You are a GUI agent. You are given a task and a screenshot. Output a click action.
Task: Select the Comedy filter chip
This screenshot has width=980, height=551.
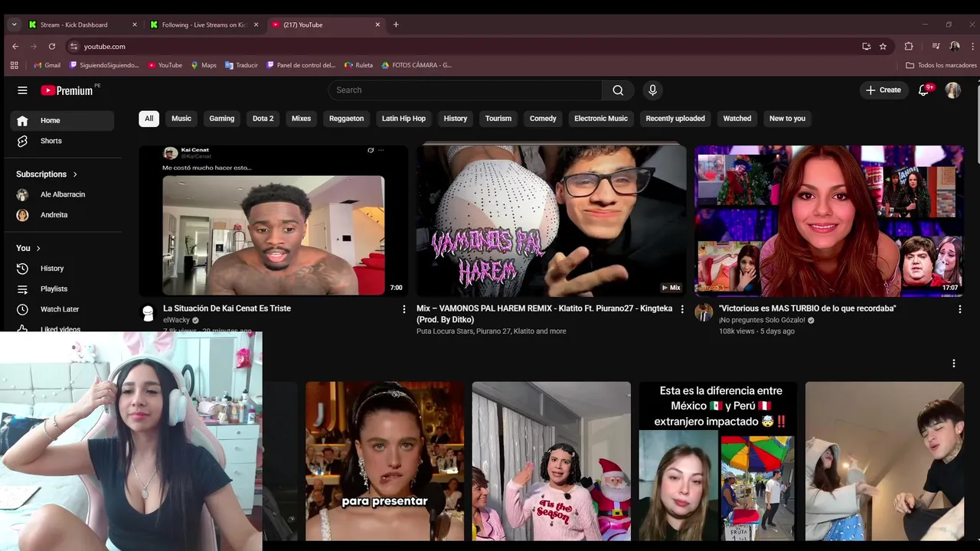pos(543,119)
